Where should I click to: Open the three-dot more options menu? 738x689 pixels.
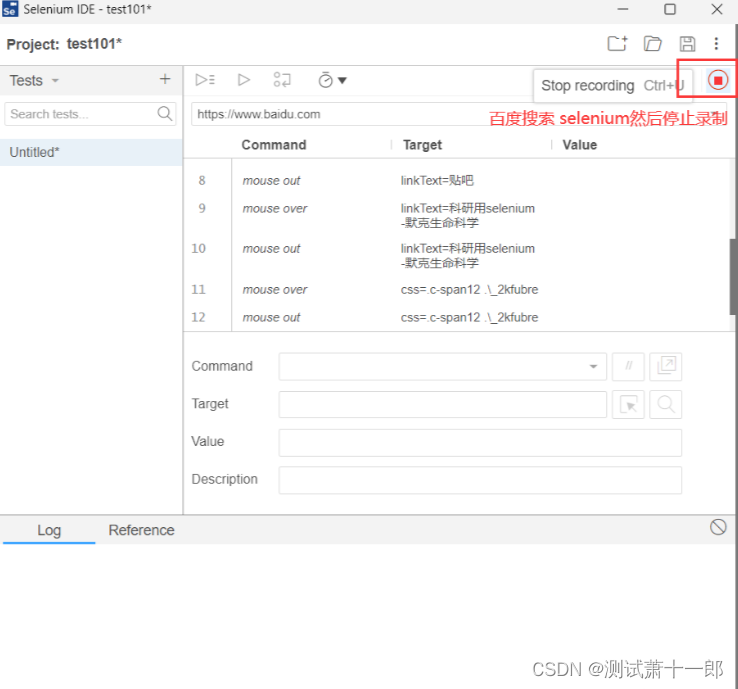(x=716, y=44)
